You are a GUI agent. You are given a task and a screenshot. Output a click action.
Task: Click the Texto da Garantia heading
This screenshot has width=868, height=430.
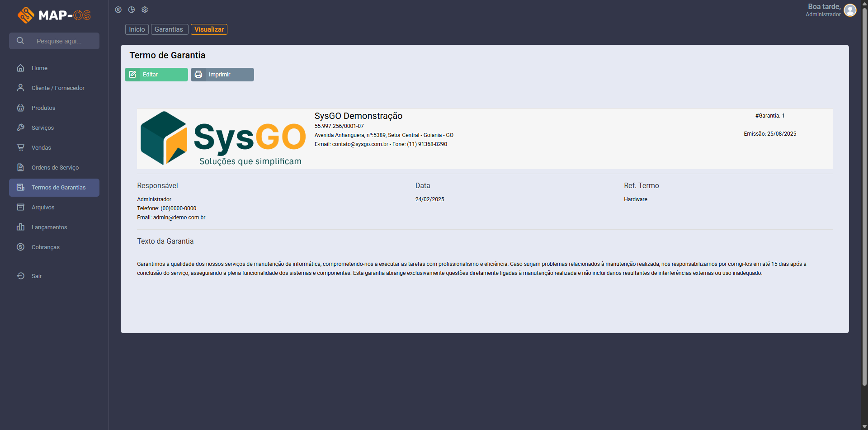click(165, 241)
